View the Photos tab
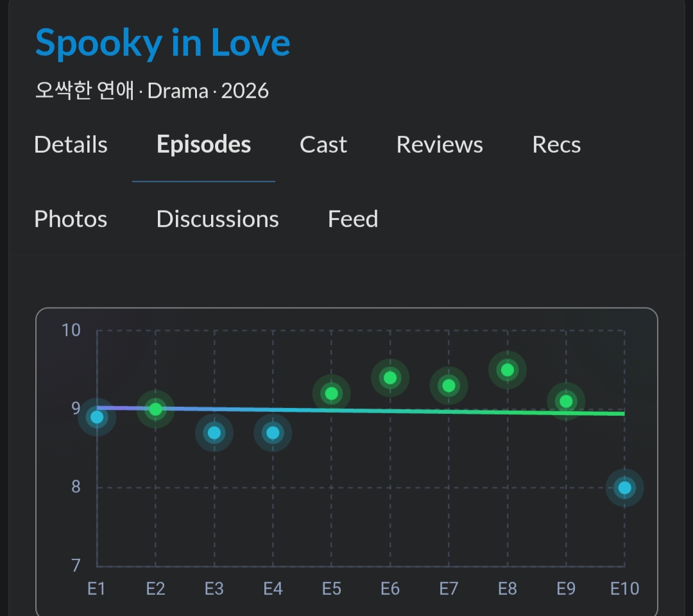The width and height of the screenshot is (693, 616). click(x=71, y=219)
